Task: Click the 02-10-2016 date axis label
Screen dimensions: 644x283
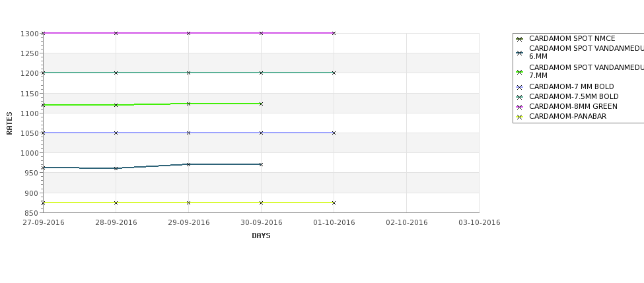Action: 407,223
